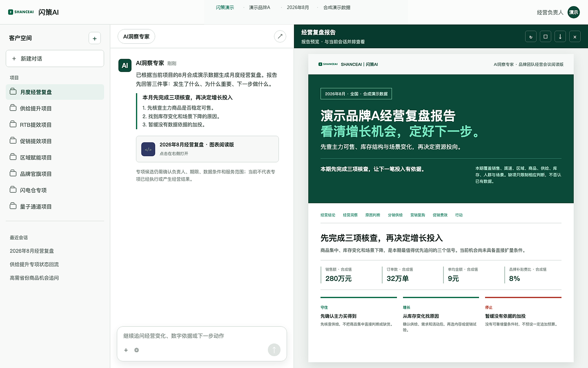
Task: Open the 促销提效项目 project
Action: point(55,141)
